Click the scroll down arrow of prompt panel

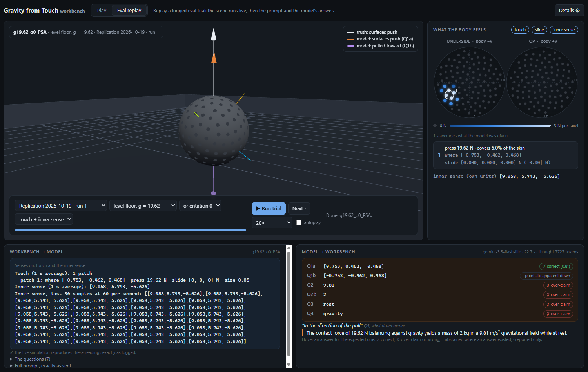click(289, 365)
